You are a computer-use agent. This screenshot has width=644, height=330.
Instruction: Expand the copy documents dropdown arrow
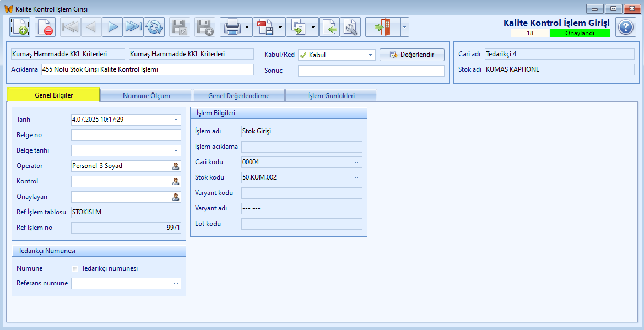(x=313, y=27)
